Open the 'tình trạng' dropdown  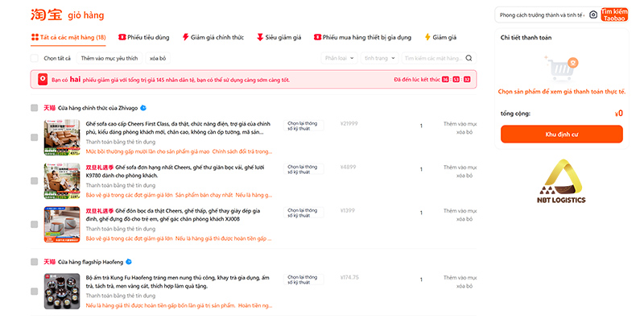380,58
